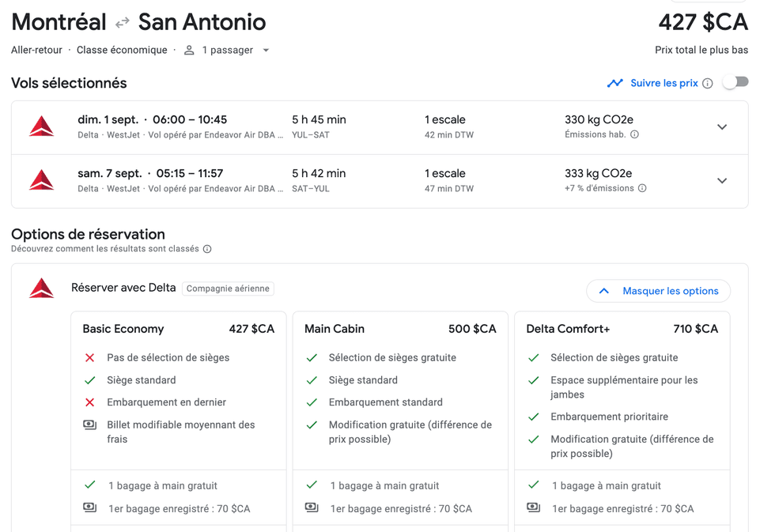Expand the outbound flight details chevron
Viewport: 775px width, 532px height.
[x=722, y=126]
